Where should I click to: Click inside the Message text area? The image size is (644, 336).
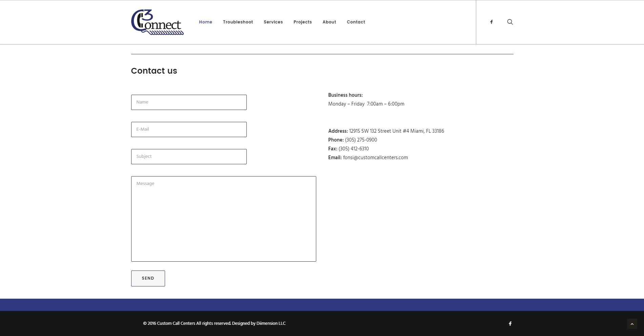tap(223, 219)
